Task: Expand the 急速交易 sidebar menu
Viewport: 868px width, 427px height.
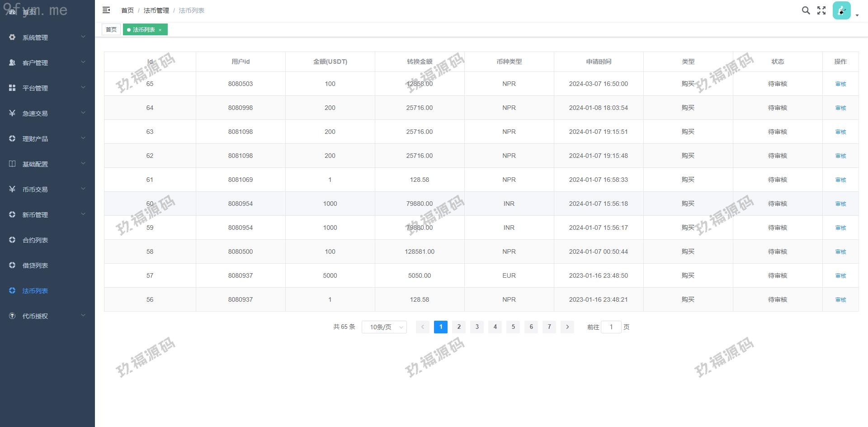Action: pos(47,113)
